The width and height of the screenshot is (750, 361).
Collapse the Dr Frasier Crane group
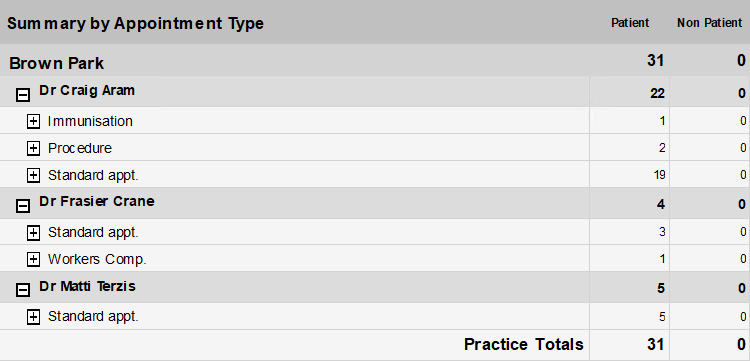coord(23,206)
